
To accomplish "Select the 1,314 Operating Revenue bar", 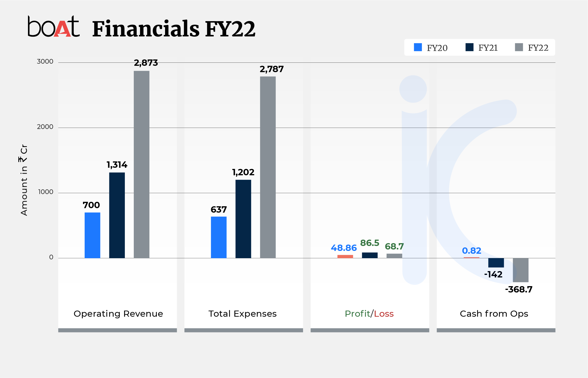I will (x=117, y=215).
